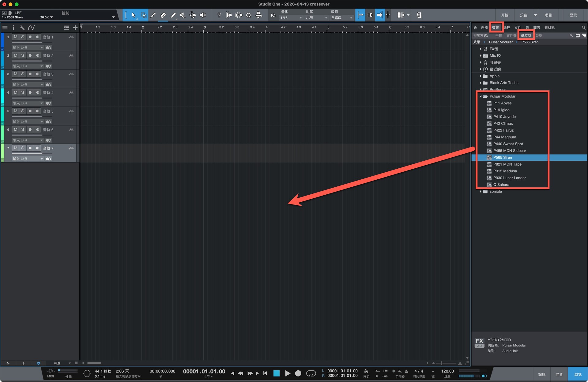Open the 混音 mixer view
Viewport: 588px width, 382px height.
[559, 374]
